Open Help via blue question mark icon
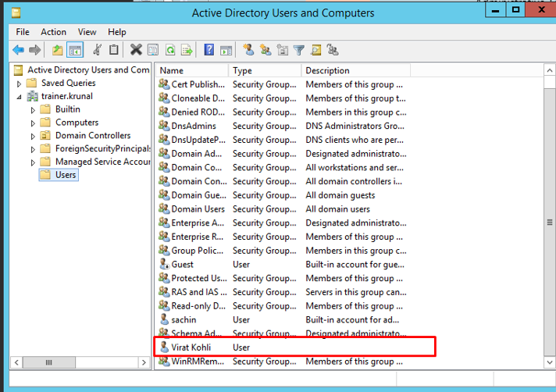This screenshot has width=556, height=392. pos(209,50)
